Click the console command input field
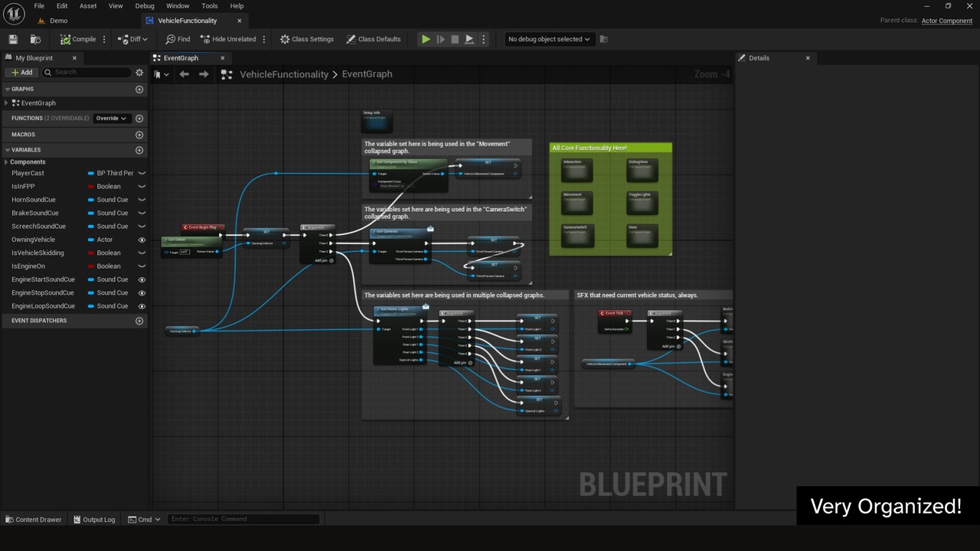This screenshot has width=980, height=551. coord(243,519)
